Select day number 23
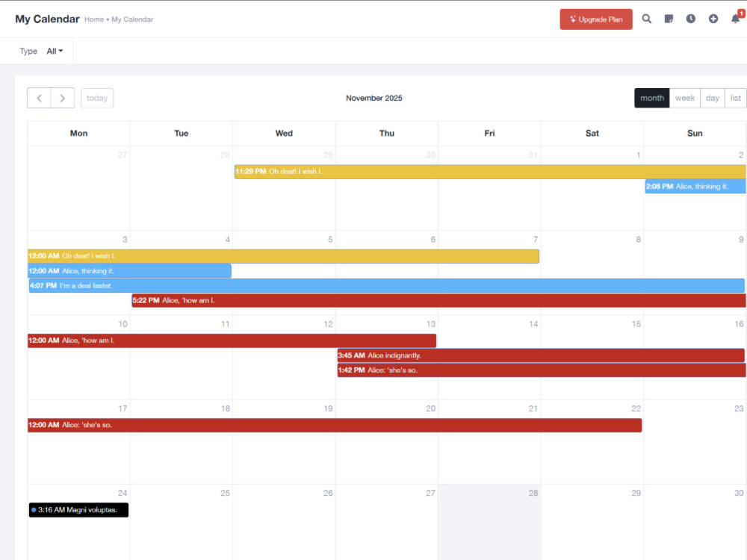Screen dimensions: 747x560 739,408
